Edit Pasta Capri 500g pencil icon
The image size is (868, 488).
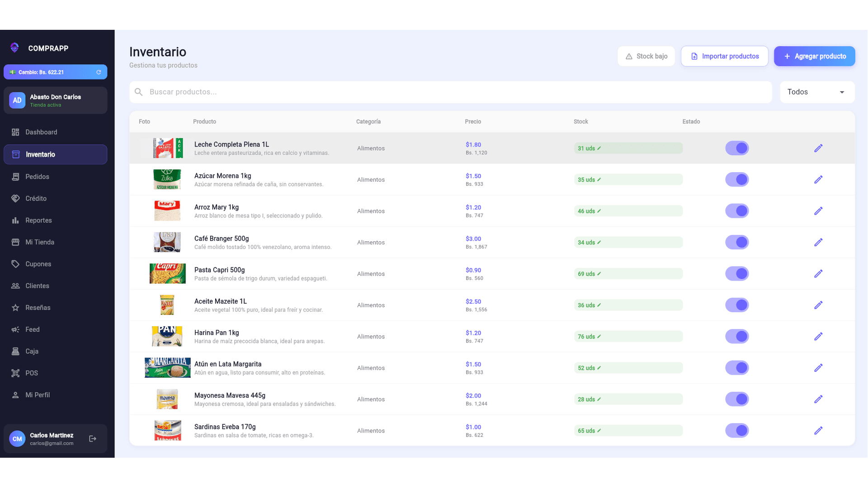[818, 274]
